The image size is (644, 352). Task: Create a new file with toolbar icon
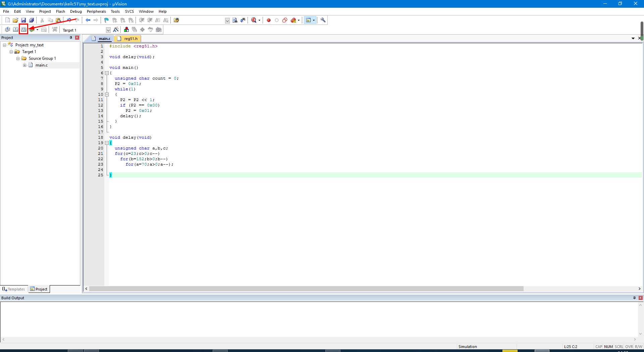[7, 20]
